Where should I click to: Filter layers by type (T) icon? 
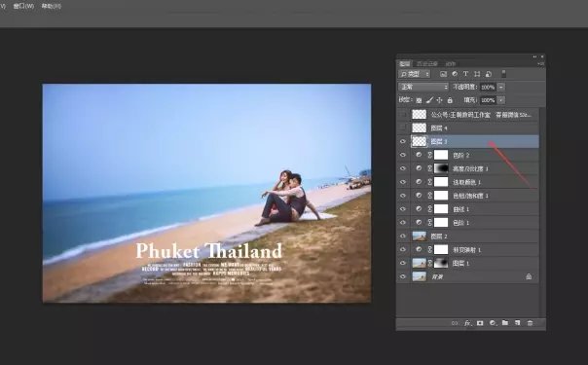coord(465,74)
